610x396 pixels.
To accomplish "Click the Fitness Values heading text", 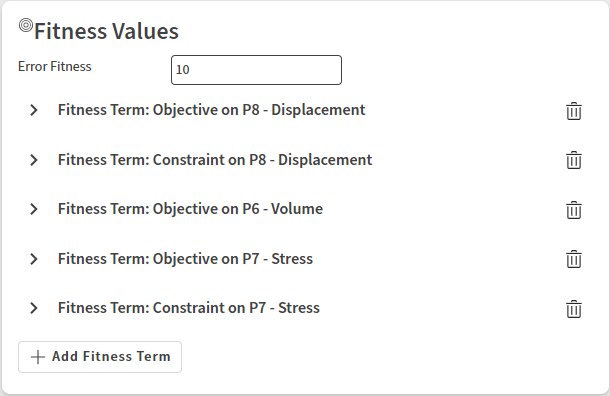I will click(106, 31).
